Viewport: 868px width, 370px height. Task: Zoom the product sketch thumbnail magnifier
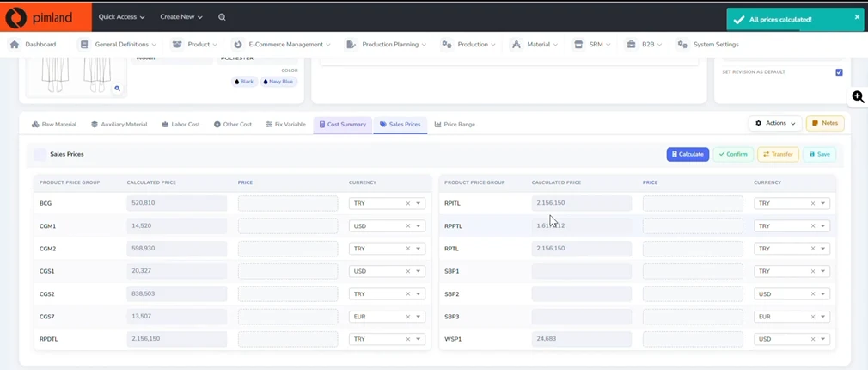[117, 89]
